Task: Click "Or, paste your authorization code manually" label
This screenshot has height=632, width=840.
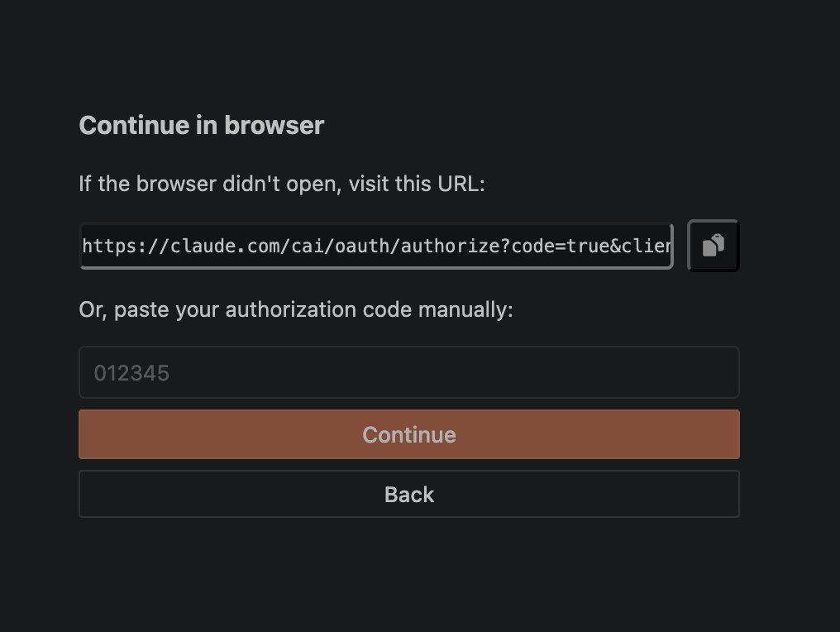Action: point(296,310)
